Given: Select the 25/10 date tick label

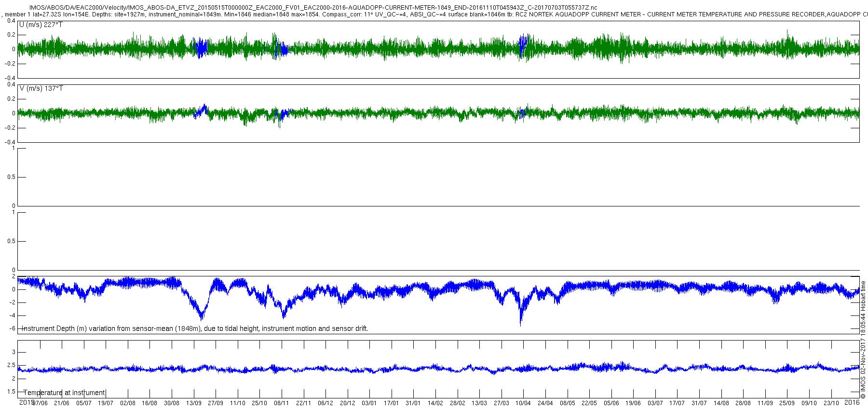Looking at the screenshot, I should click(259, 403).
